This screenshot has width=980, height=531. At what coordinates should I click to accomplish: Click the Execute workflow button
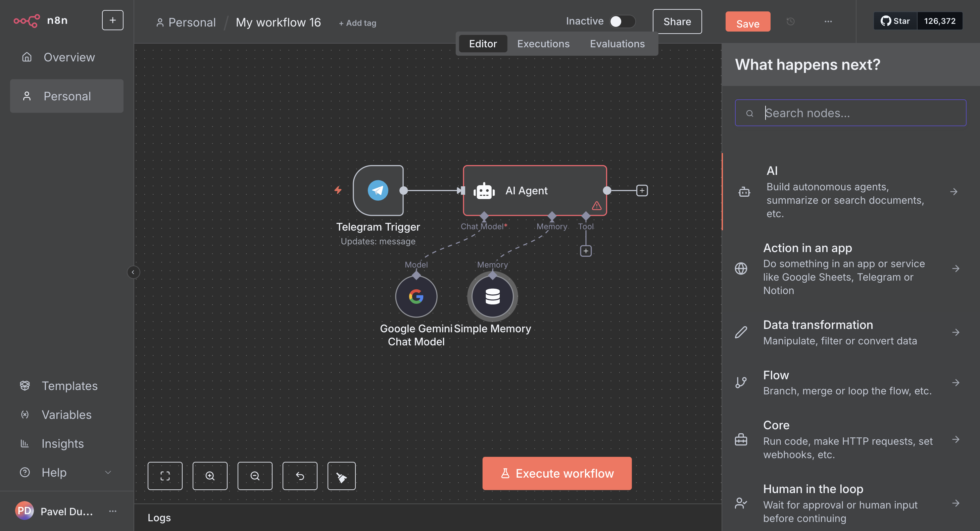556,473
